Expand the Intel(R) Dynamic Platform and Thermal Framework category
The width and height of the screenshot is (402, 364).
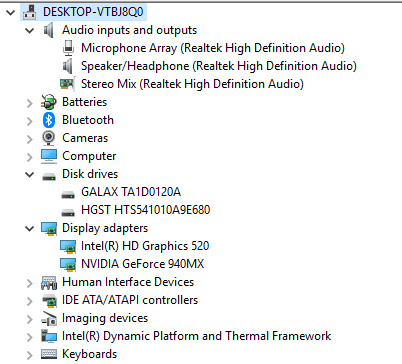click(30, 337)
